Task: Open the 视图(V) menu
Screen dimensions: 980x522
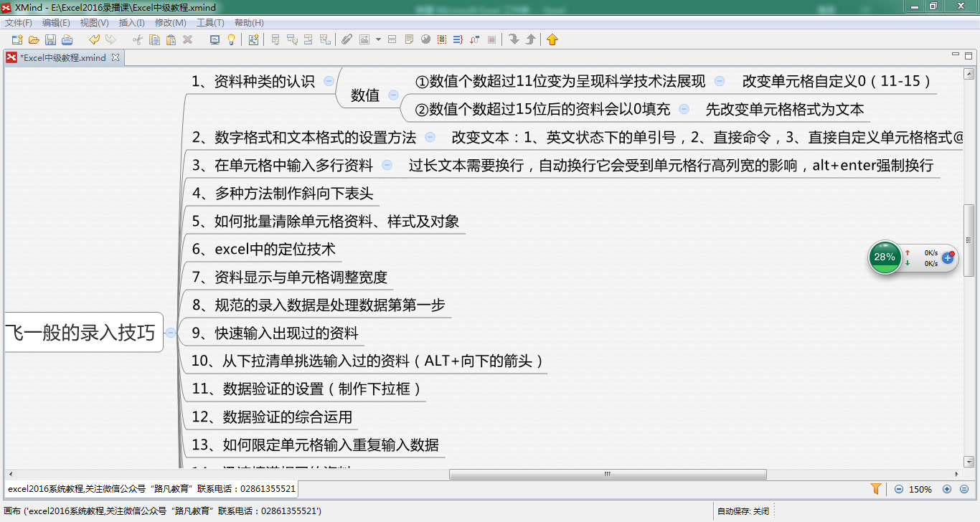Action: click(x=94, y=23)
